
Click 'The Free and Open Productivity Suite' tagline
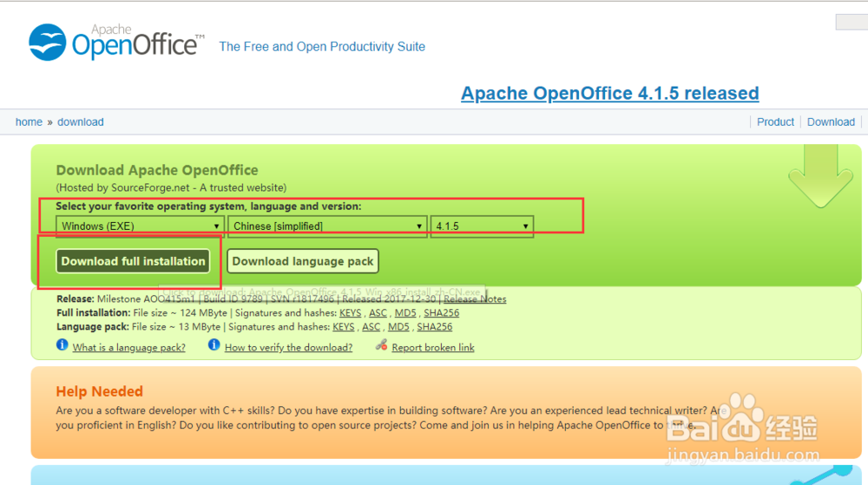322,47
